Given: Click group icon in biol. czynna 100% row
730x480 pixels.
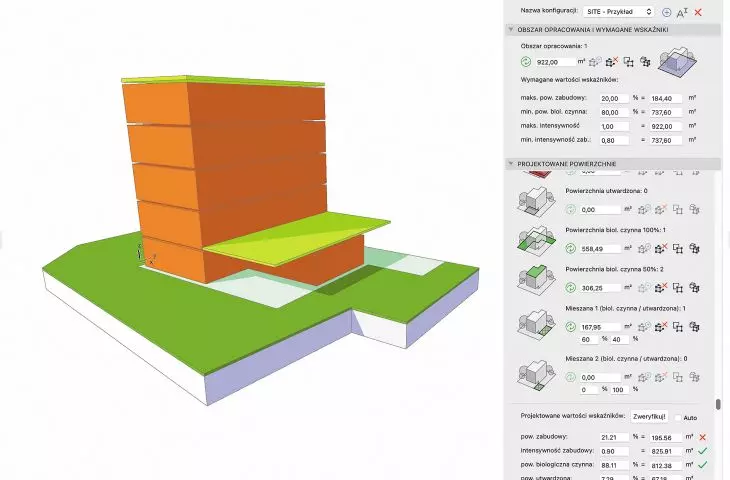Looking at the screenshot, I should tap(695, 249).
